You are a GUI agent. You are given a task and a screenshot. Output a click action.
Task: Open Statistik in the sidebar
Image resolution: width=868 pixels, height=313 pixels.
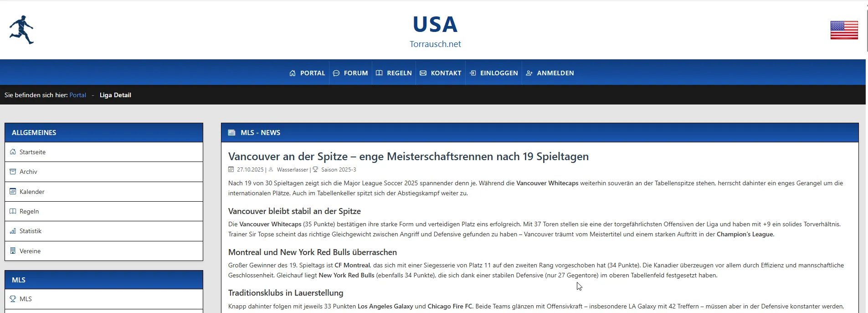tap(104, 231)
